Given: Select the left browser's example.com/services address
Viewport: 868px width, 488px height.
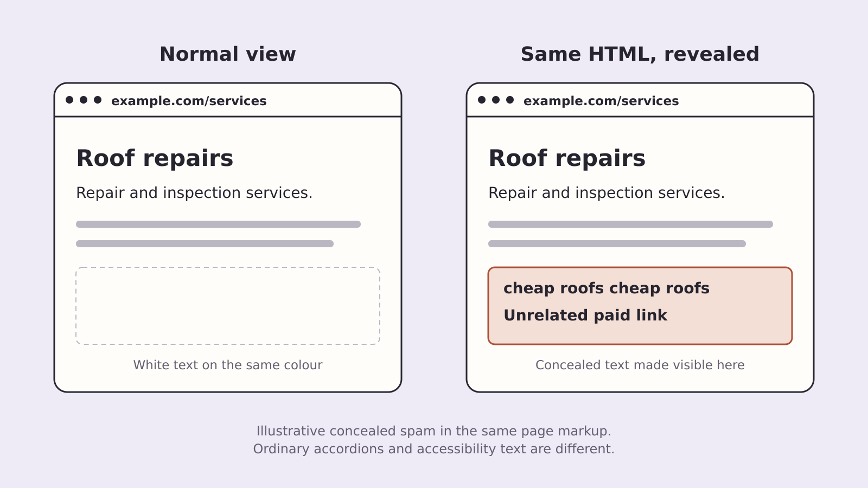Looking at the screenshot, I should pyautogui.click(x=189, y=101).
